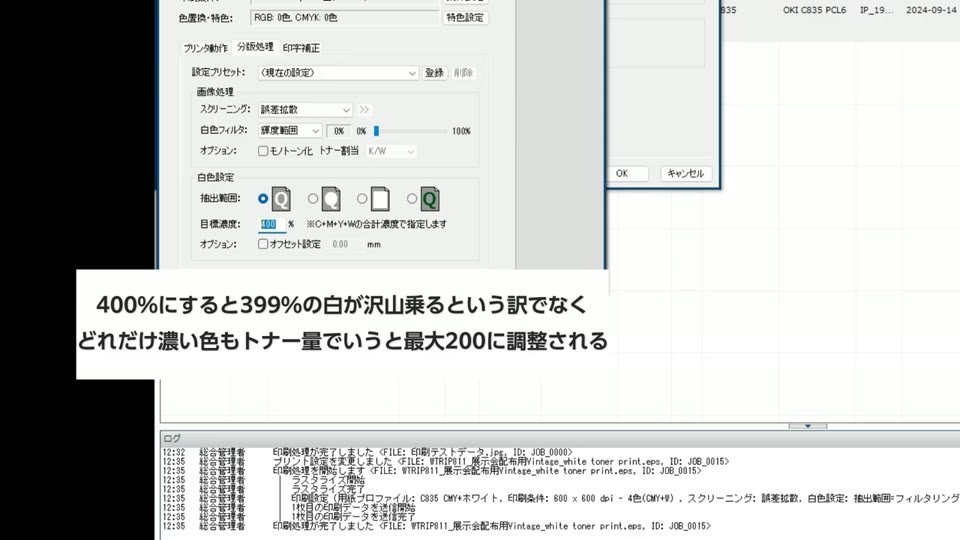The height and width of the screenshot is (540, 960).
Task: Select the second 抽出範囲 radio button
Action: [x=313, y=198]
